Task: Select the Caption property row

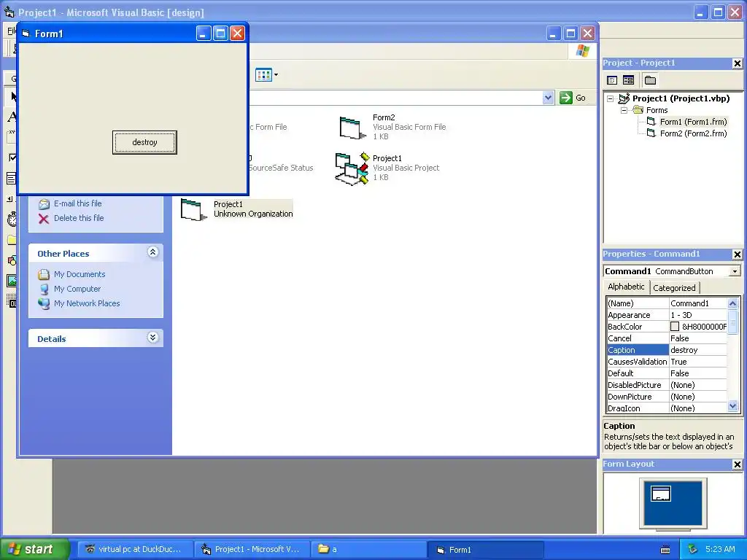Action: click(667, 350)
